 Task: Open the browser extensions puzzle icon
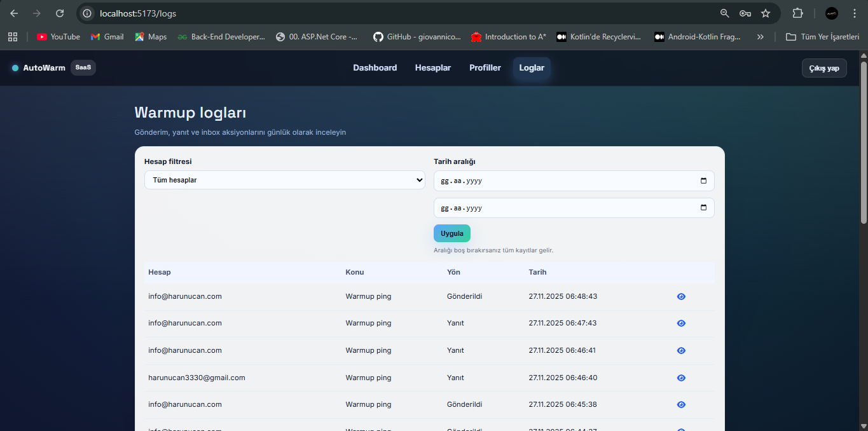[797, 13]
